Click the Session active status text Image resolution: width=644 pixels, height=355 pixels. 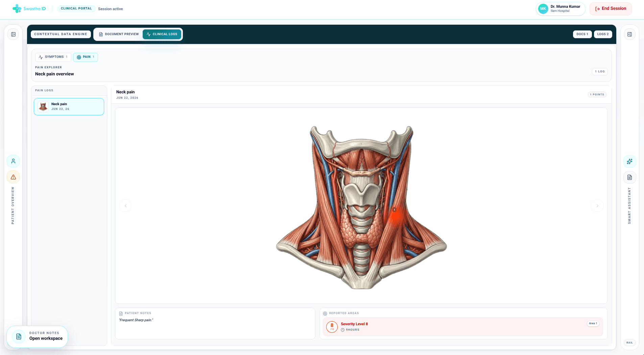coord(111,9)
